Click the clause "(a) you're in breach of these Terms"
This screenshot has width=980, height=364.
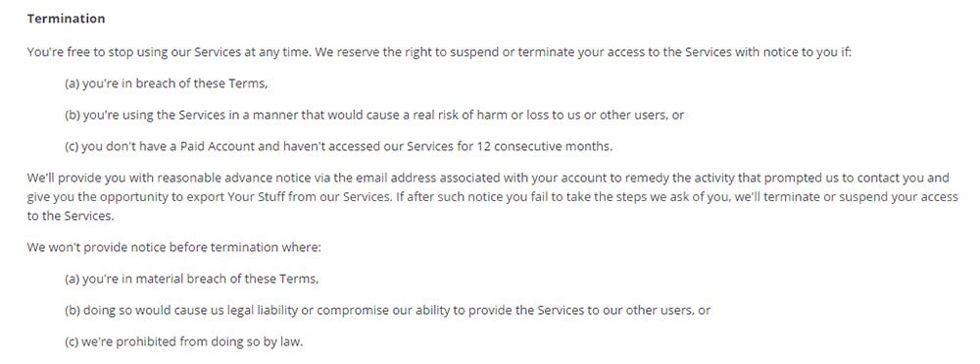(167, 83)
